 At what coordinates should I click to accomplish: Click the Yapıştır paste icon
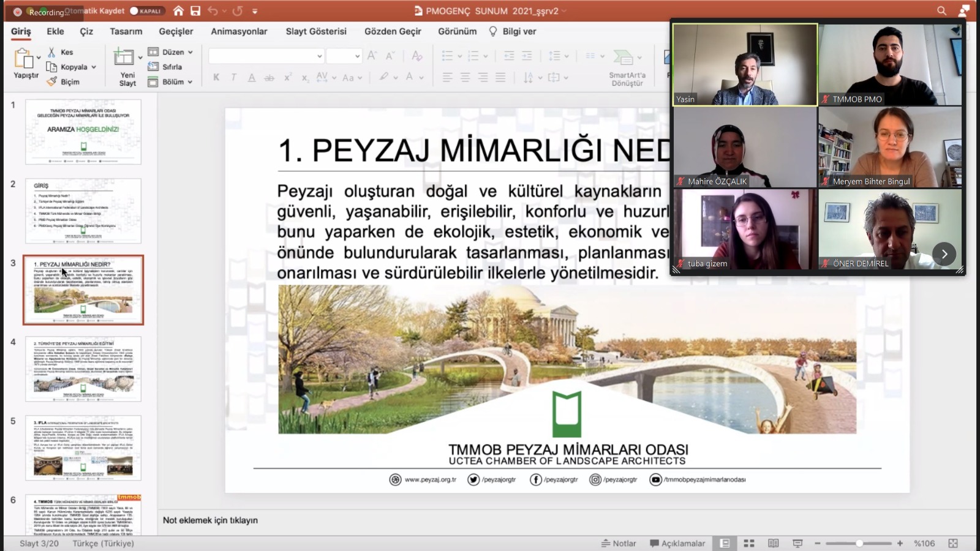pos(24,59)
